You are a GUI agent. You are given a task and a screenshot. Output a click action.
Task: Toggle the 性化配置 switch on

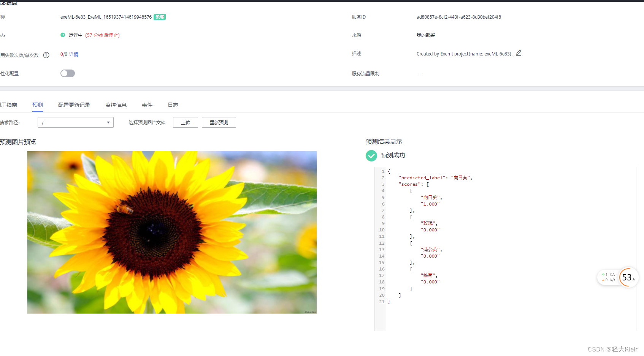pos(67,73)
